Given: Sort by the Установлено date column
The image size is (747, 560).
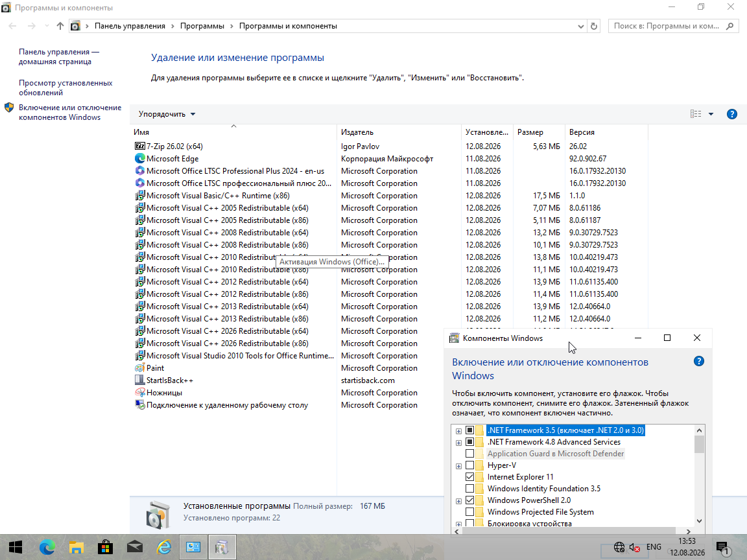Looking at the screenshot, I should (487, 132).
